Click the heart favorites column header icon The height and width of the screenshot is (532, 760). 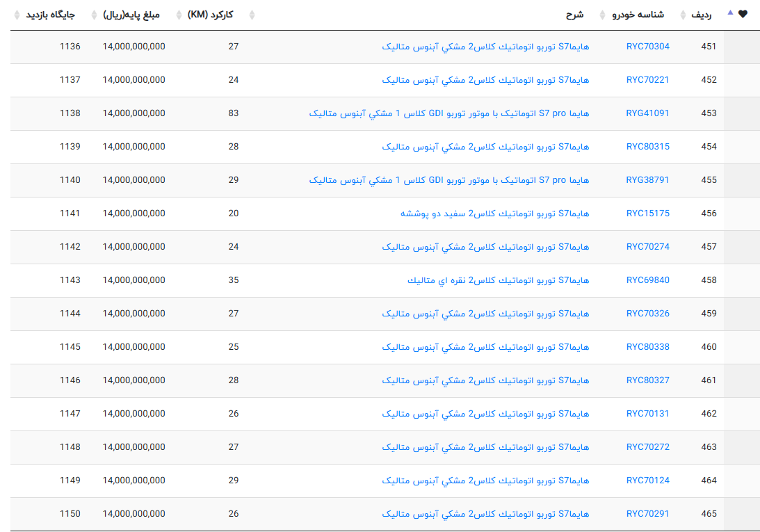[x=743, y=15]
